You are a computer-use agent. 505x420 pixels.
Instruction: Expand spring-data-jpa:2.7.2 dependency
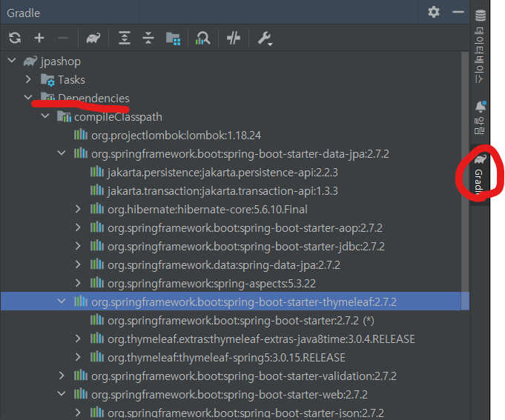coord(78,264)
